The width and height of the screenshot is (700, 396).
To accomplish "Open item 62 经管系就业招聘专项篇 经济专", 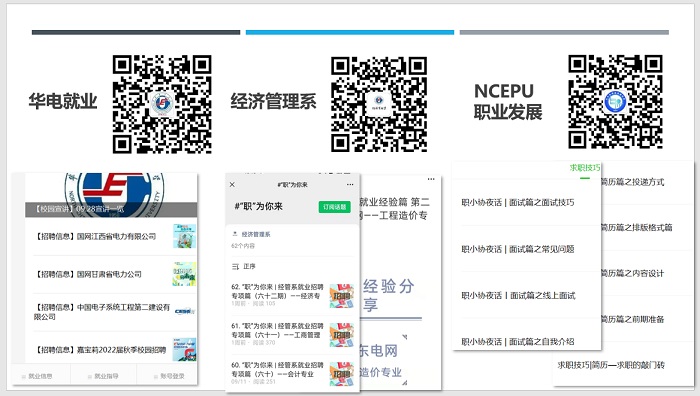I will click(277, 291).
